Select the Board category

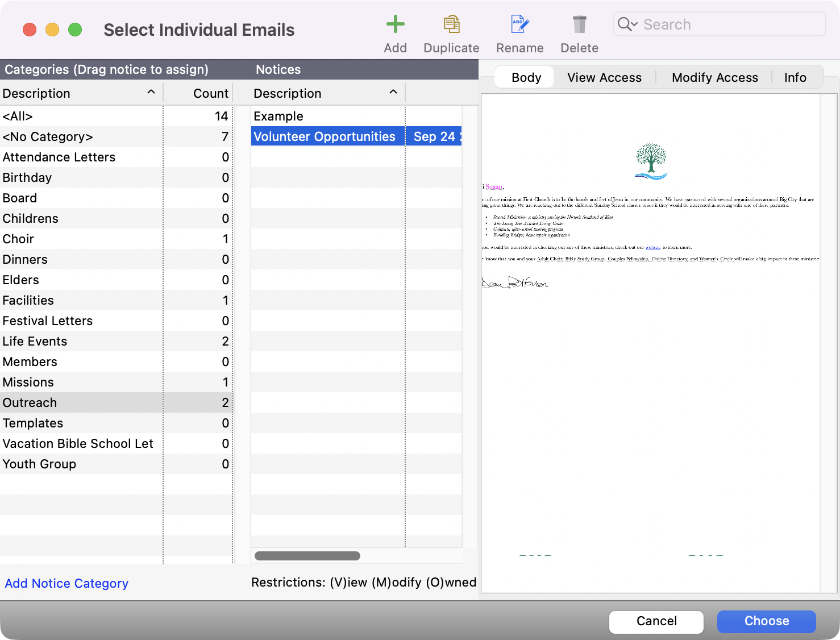point(116,198)
